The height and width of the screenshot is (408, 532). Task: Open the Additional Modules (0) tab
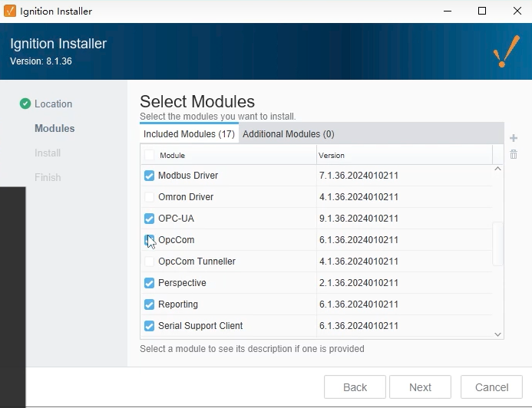(289, 134)
